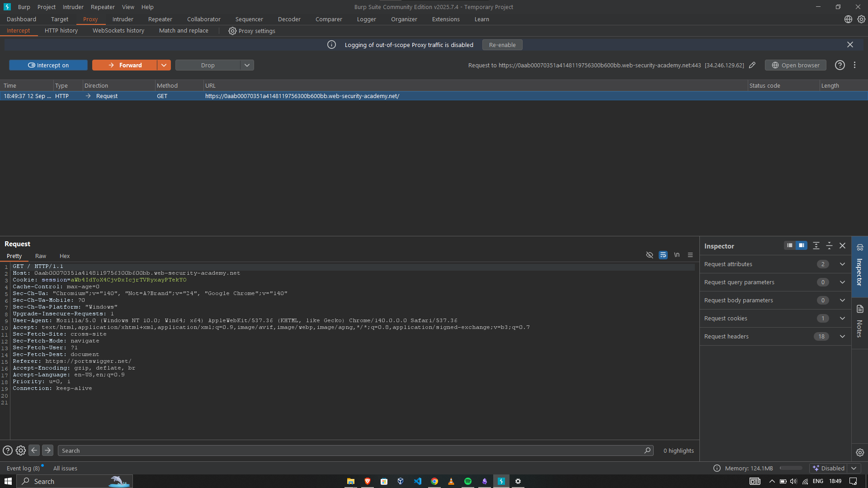Dismiss the out-of-scope logging notice
Viewport: 868px width, 488px height.
[850, 45]
